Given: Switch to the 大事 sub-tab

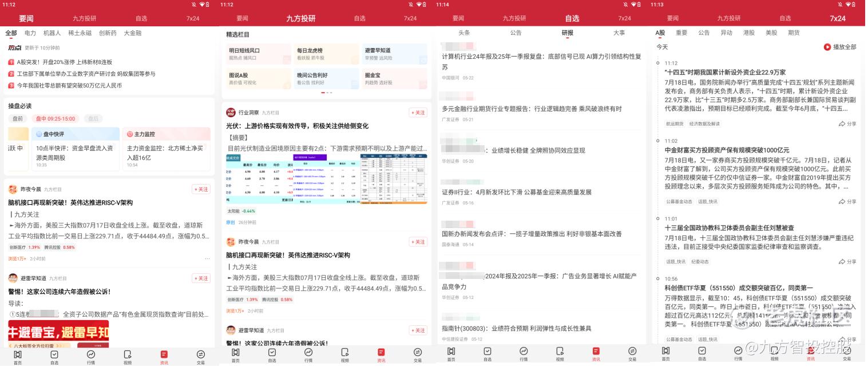Looking at the screenshot, I should pos(619,33).
